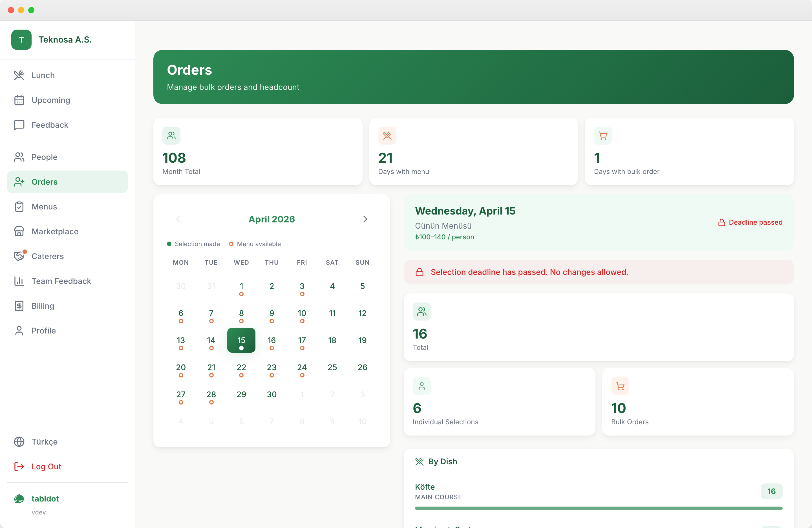Open the Lunch page from sidebar
812x528 pixels.
(x=67, y=75)
